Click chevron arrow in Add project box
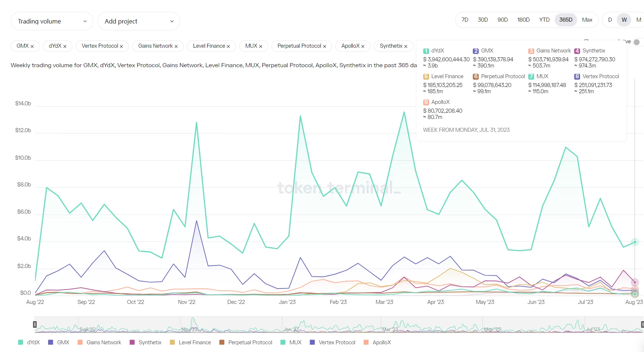644x352 pixels. [x=172, y=21]
